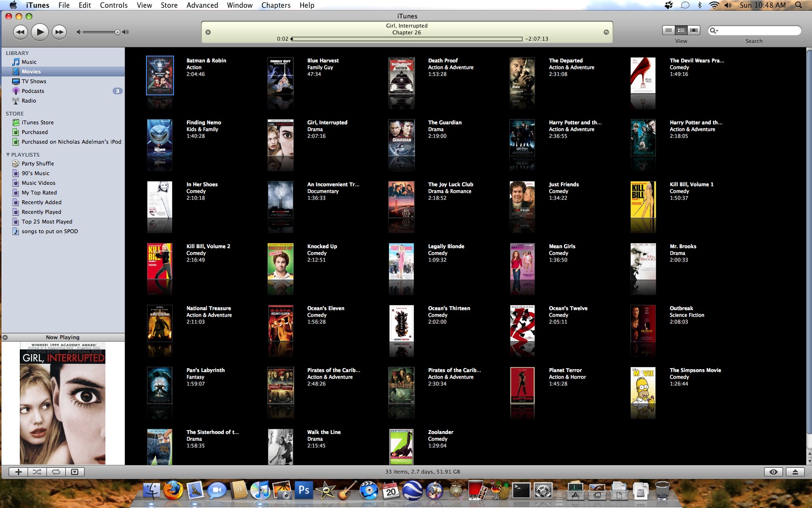Click the scroll-down arrow of the movie grid
Image resolution: width=812 pixels, height=508 pixels.
(x=809, y=461)
